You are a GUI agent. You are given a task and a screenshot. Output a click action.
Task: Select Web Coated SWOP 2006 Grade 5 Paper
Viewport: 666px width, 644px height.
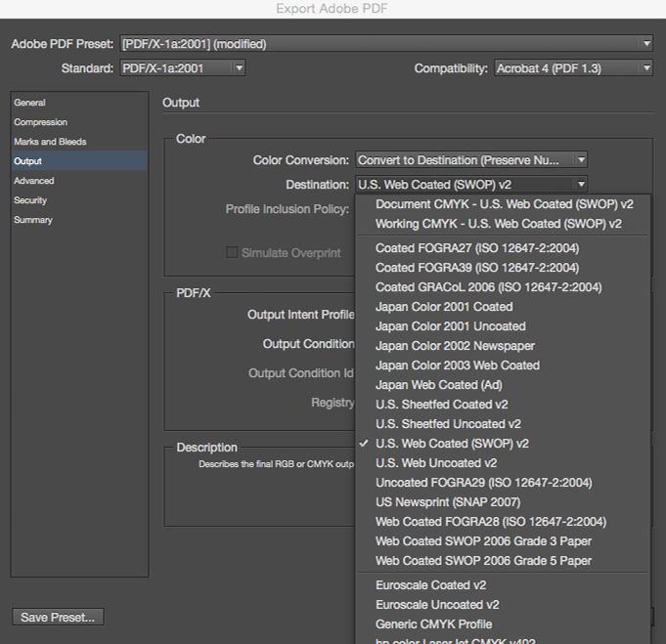(503, 560)
